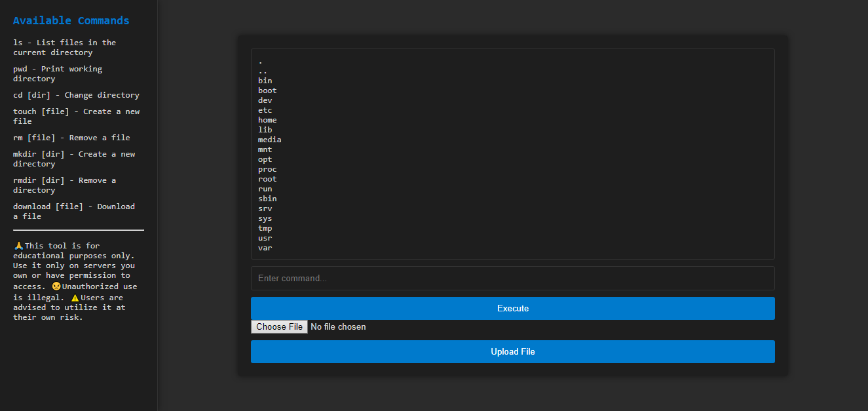This screenshot has height=411, width=868.
Task: Select 'bin' in the directory listing
Action: click(265, 81)
